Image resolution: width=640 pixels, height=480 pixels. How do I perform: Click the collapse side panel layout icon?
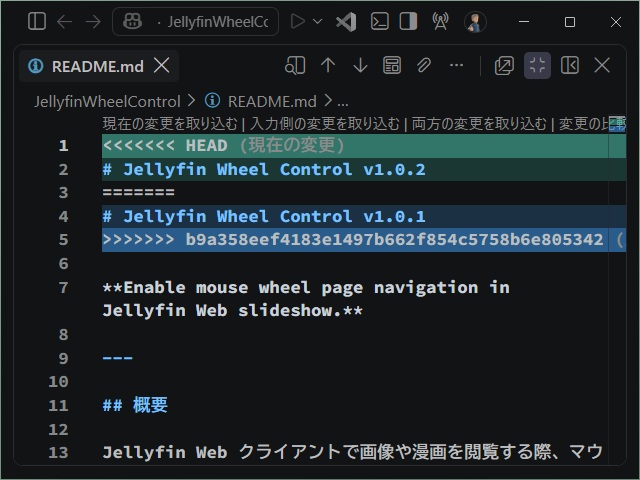point(570,65)
